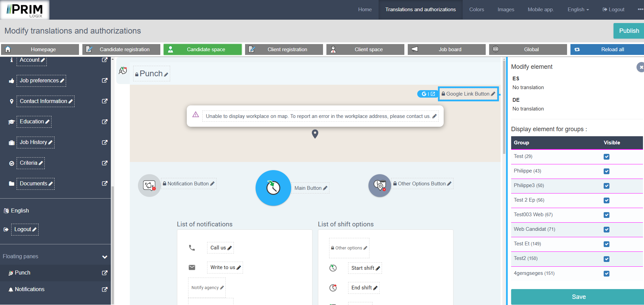
Task: Open the Colors menu item
Action: (x=476, y=9)
